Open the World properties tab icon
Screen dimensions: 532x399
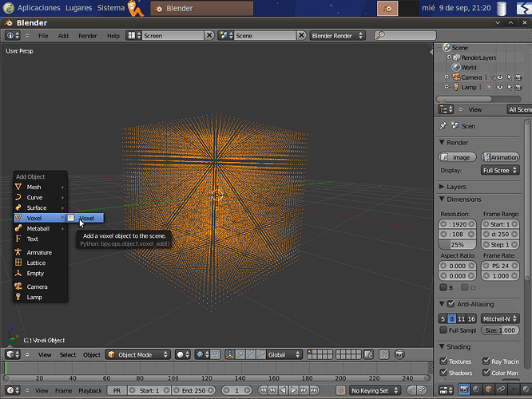pos(476,389)
